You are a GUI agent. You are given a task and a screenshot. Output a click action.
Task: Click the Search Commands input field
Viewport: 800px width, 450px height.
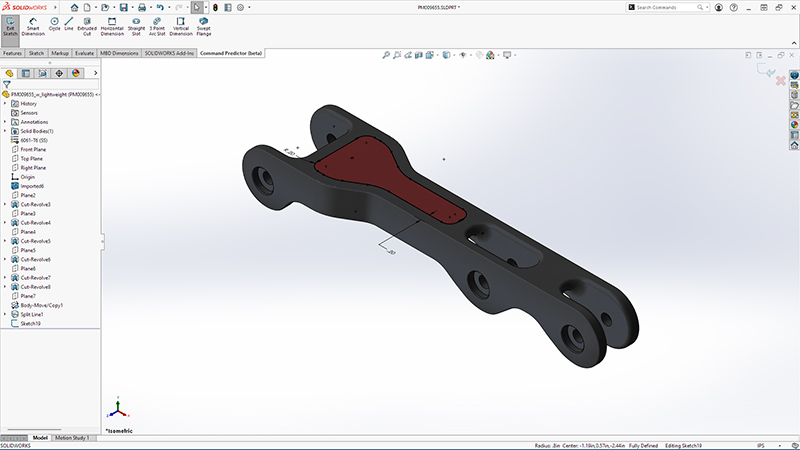coord(670,7)
